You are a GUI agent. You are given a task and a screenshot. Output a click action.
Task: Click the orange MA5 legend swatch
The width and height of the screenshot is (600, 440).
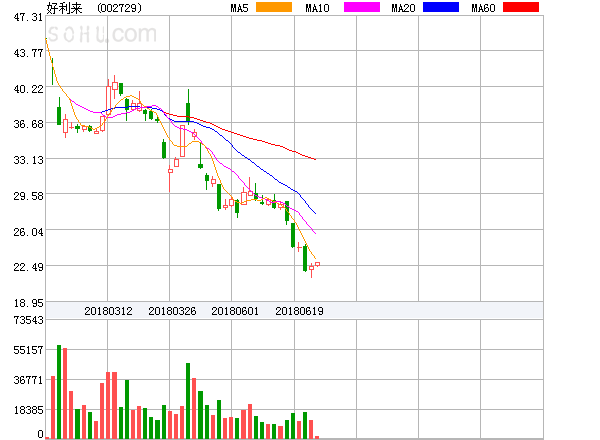click(274, 8)
